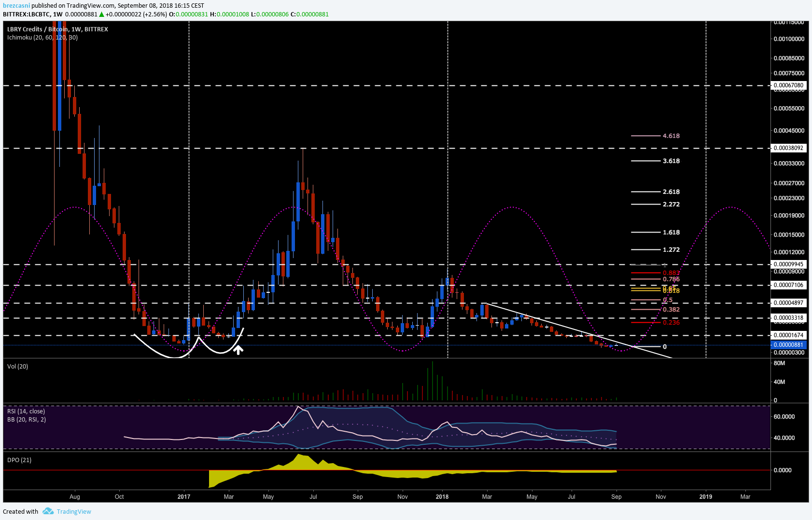Image resolution: width=812 pixels, height=520 pixels.
Task: Click the high value H:0.00001008
Action: tap(229, 14)
